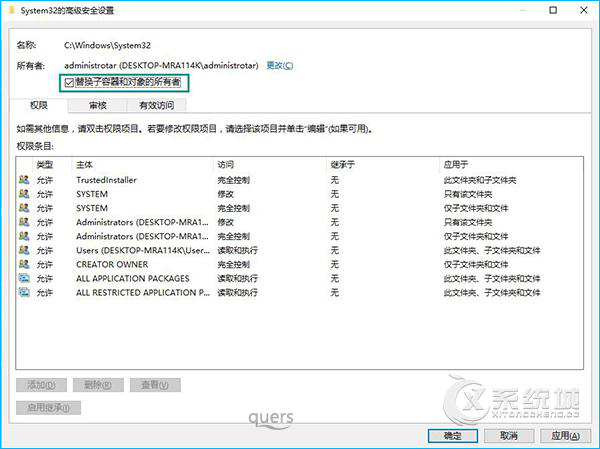
Task: Click the user icon beside TrustedInstaller
Action: click(24, 180)
